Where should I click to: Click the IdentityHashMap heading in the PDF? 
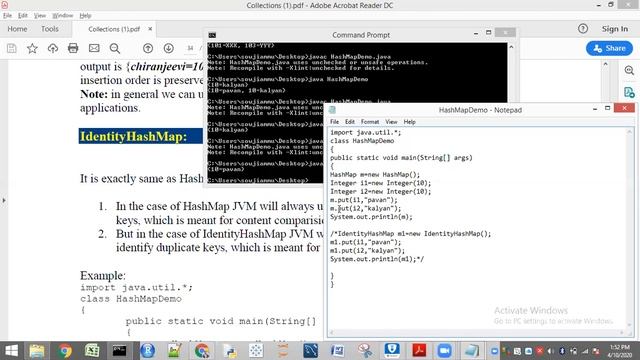133,136
